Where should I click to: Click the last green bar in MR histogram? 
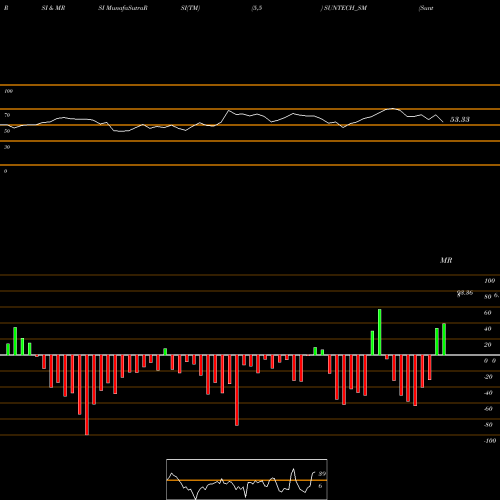(x=444, y=339)
